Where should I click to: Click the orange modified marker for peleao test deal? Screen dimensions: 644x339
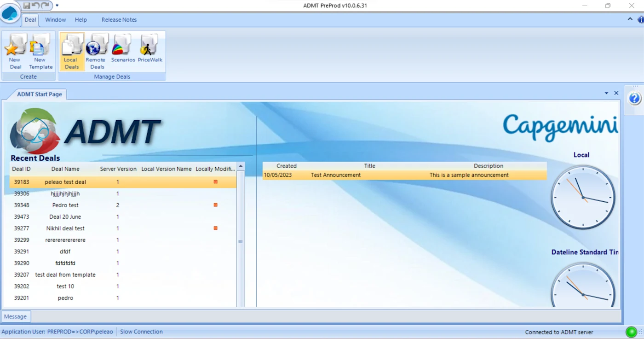click(215, 182)
